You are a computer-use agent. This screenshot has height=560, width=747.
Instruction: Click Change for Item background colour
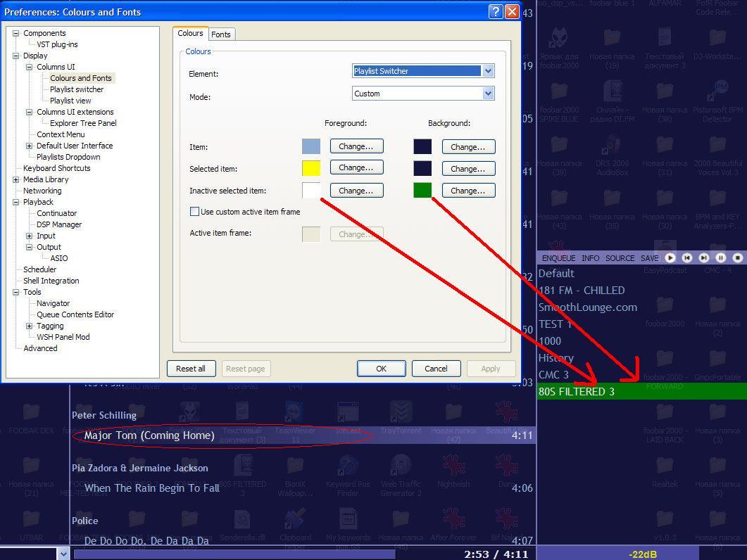pyautogui.click(x=468, y=147)
